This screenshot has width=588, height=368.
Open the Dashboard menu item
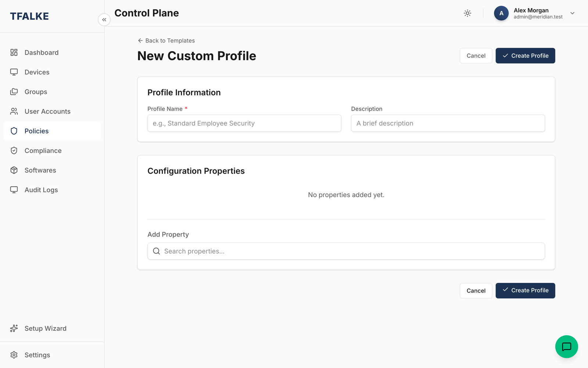[x=52, y=53]
